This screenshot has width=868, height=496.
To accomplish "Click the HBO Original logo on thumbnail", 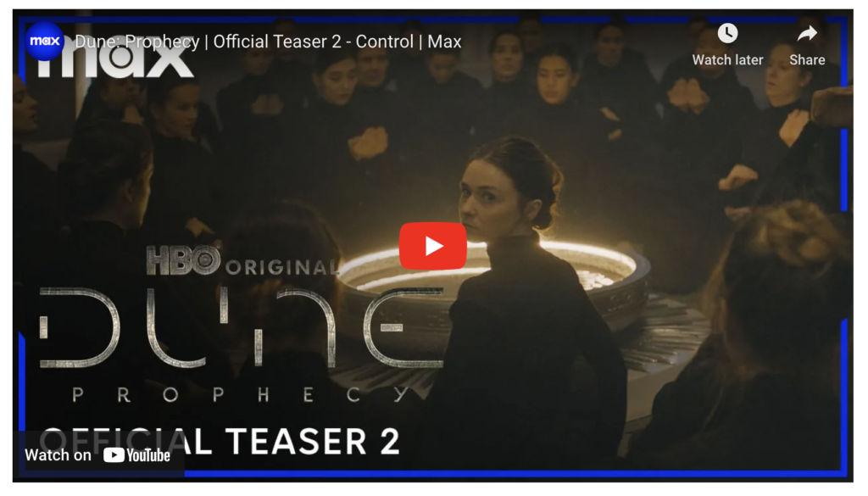I will 242,261.
